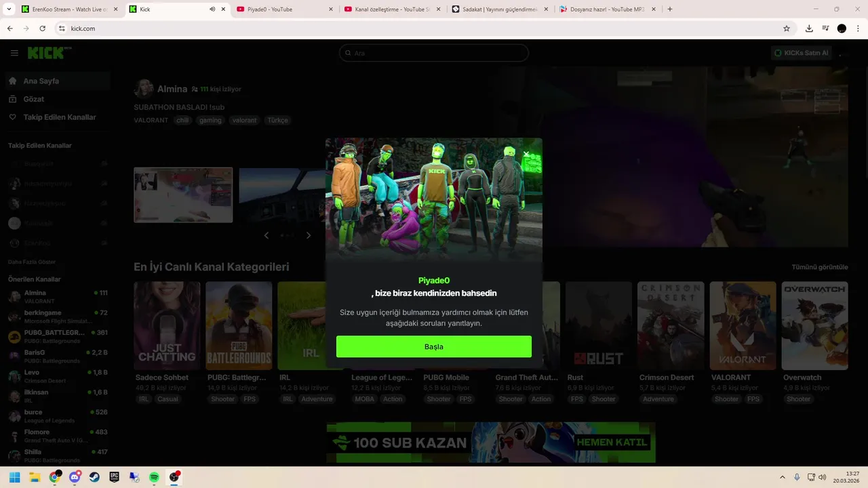868x488 pixels.
Task: Select the first highlighted carousel thumbnail
Action: (183, 195)
